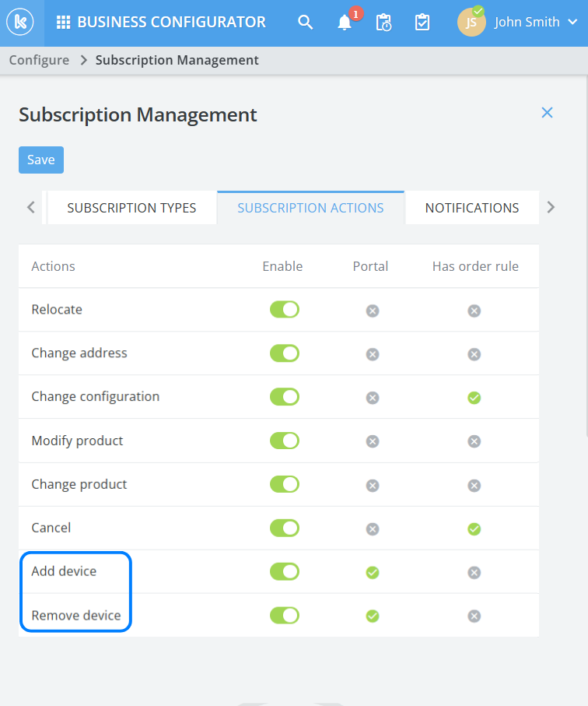The width and height of the screenshot is (588, 706).
Task: Open search with magnifier icon
Action: click(306, 23)
